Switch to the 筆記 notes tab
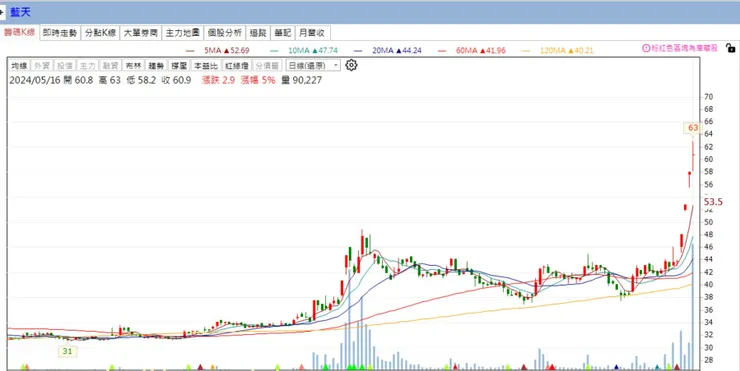Viewport: 740px width, 371px height. [283, 33]
